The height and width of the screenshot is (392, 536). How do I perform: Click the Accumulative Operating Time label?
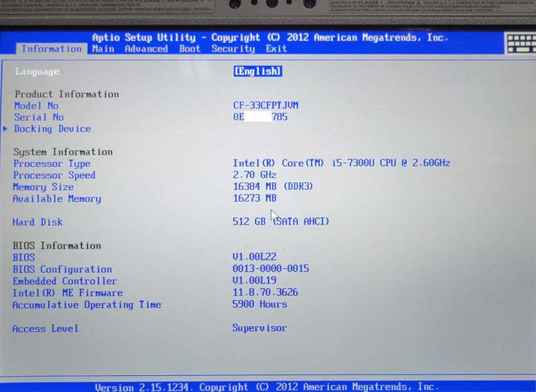tap(86, 305)
